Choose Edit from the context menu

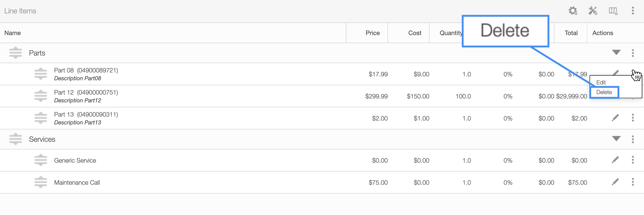click(x=601, y=82)
